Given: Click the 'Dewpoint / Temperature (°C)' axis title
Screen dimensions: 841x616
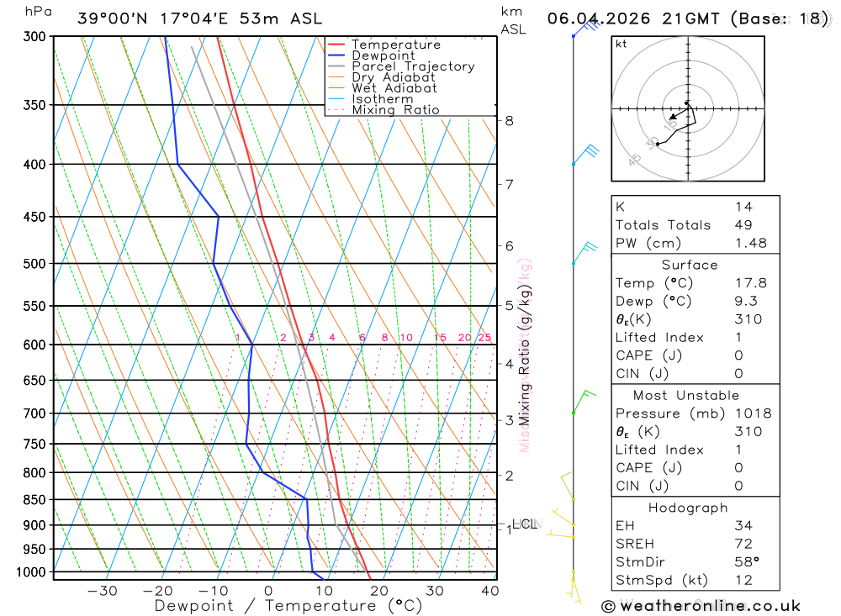Looking at the screenshot, I should [x=288, y=606].
